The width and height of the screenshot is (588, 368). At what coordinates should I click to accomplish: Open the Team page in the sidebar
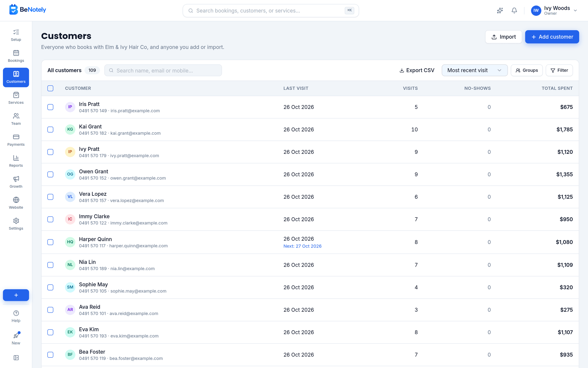point(16,119)
